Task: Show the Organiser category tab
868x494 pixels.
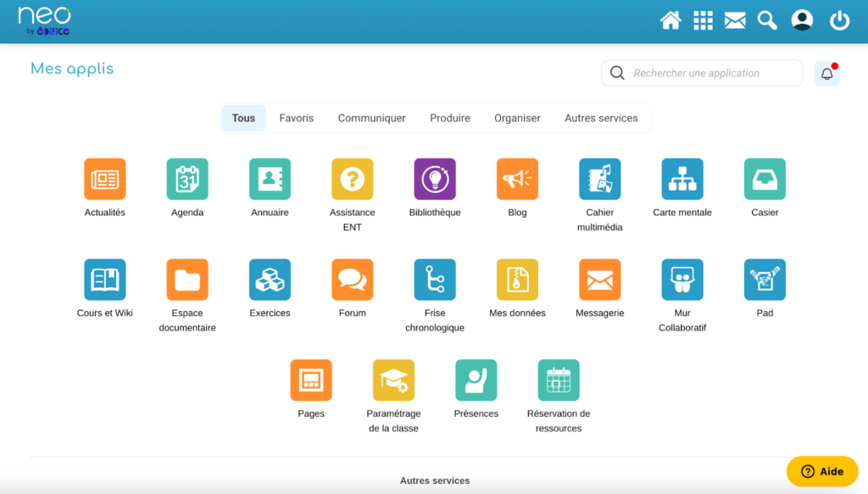Action: pyautogui.click(x=517, y=118)
